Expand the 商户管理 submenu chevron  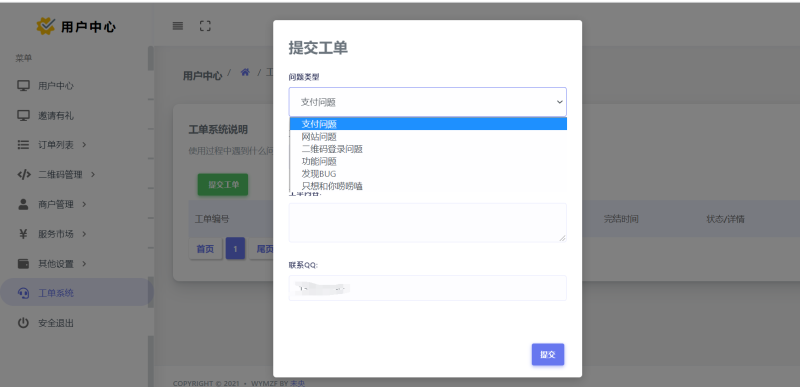tap(84, 204)
